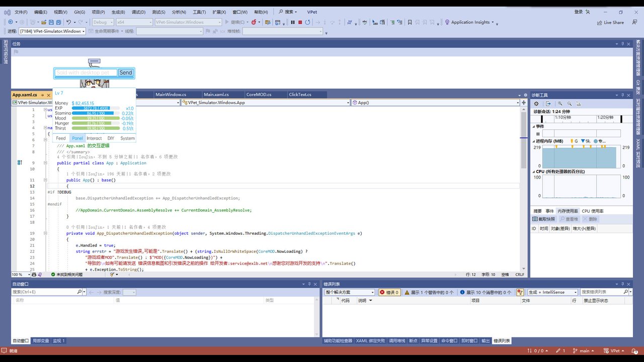644x362 pixels.
Task: Switch to the 断点 breakpoints tab
Action: (413, 341)
